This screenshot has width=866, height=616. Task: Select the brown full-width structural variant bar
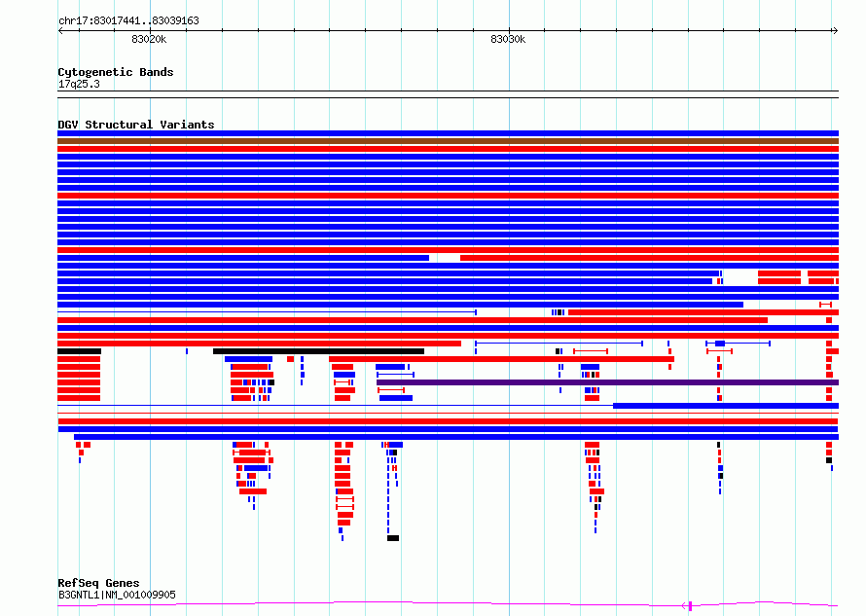tap(448, 141)
